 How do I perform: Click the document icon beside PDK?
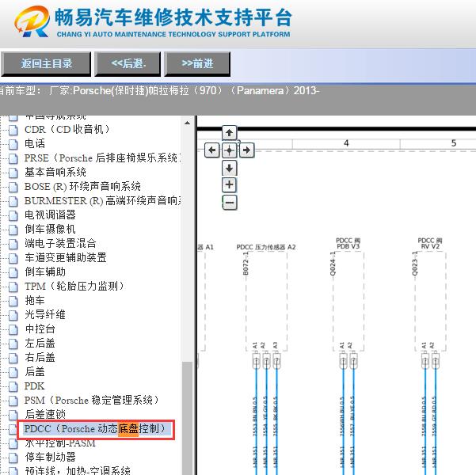coord(13,386)
